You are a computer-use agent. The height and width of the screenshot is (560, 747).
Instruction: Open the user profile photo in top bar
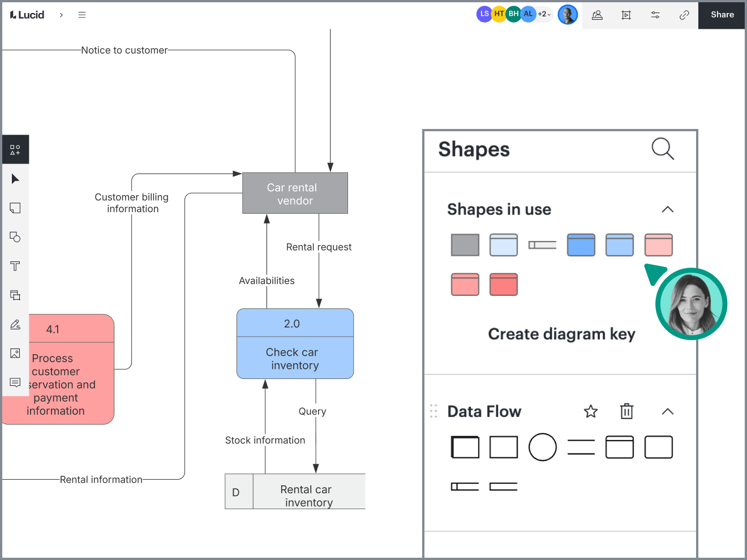pos(568,15)
